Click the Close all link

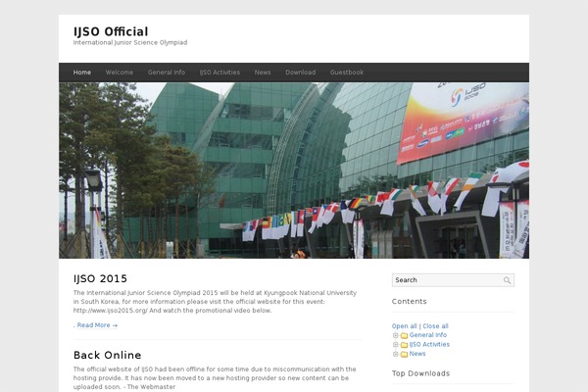tap(435, 326)
